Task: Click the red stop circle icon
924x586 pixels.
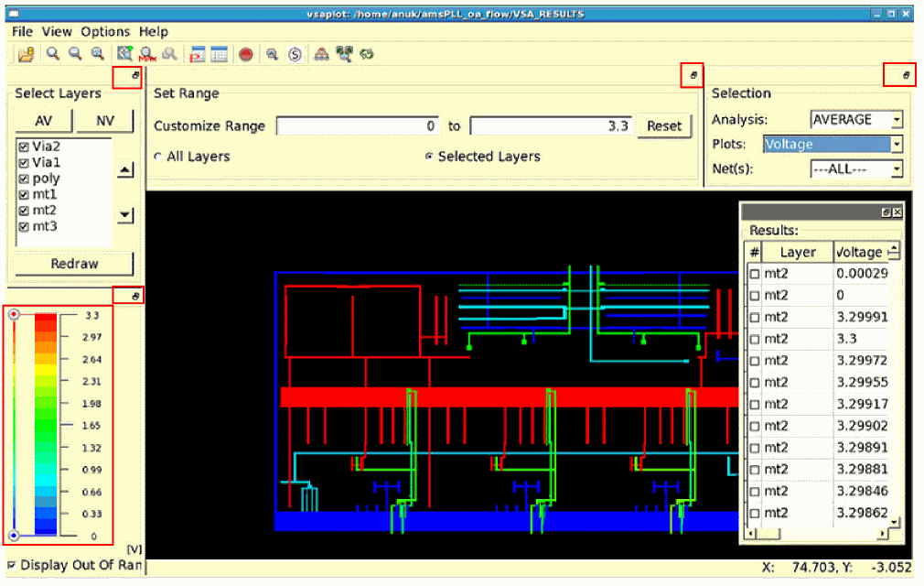Action: pos(245,55)
